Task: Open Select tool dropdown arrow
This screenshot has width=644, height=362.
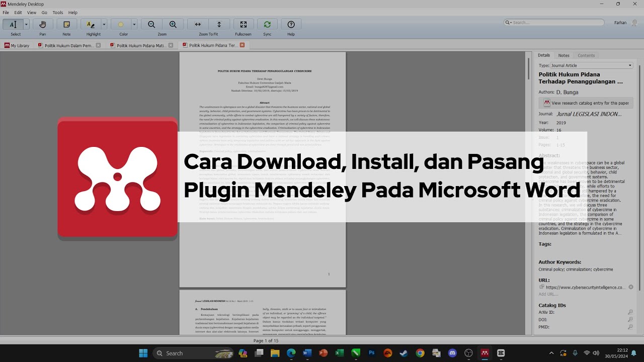Action: coord(27,24)
